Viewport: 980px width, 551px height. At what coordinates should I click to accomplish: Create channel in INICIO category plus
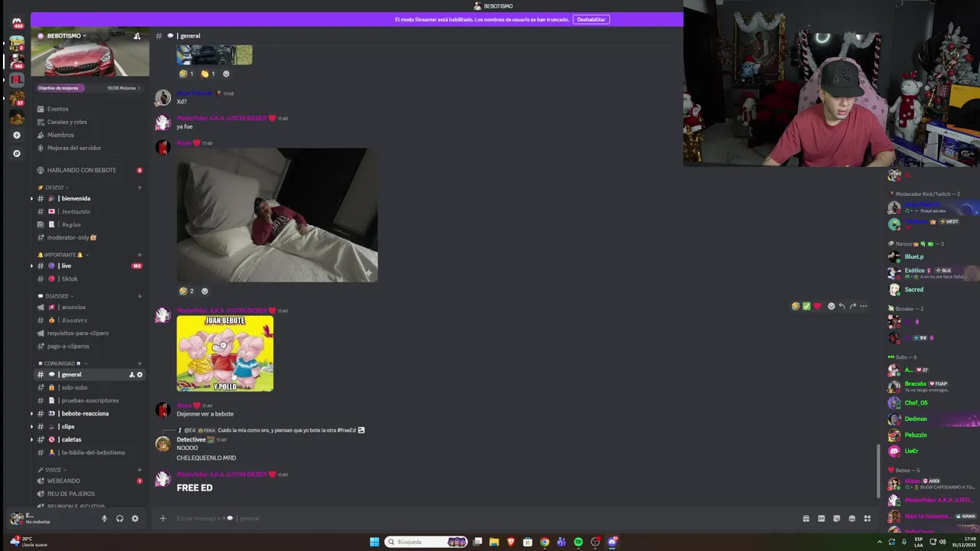pos(139,187)
